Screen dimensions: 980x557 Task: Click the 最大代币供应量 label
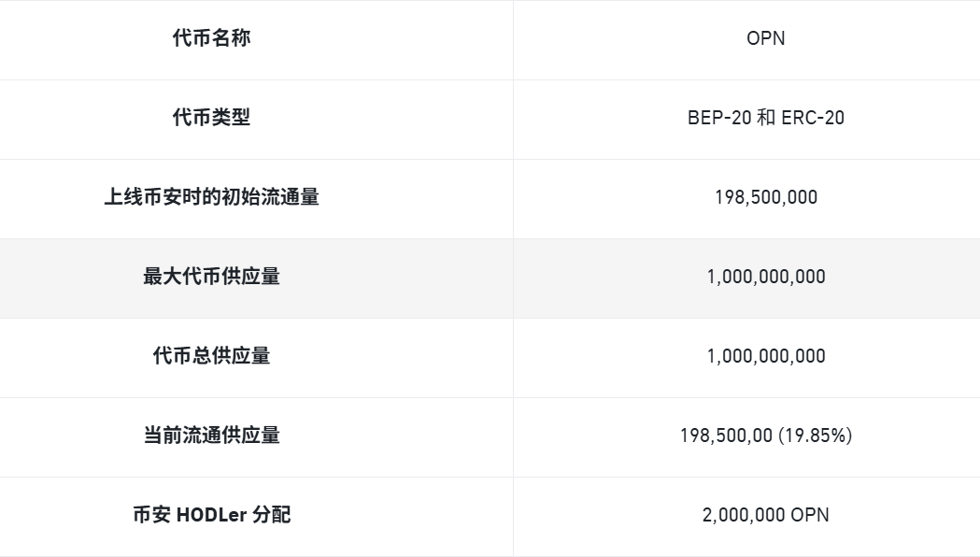click(211, 277)
